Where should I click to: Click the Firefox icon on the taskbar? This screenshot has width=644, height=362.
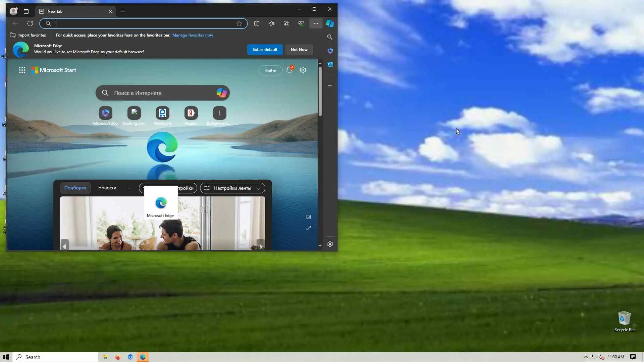coord(118,357)
